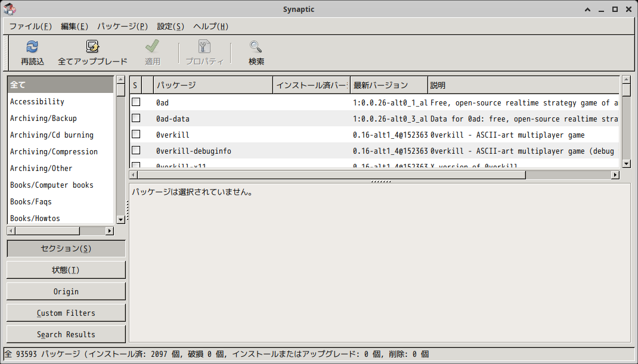638x364 pixels.
Task: Select the Books/Howtos section
Action: click(60, 217)
